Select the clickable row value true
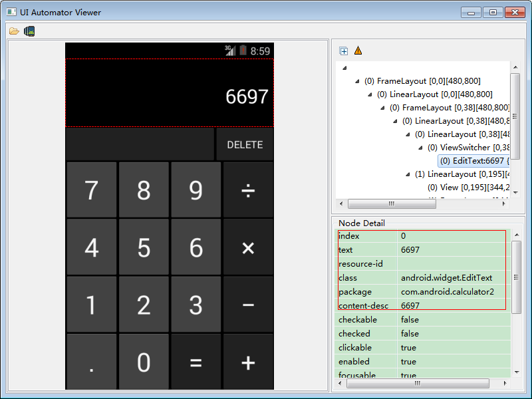 pos(408,347)
